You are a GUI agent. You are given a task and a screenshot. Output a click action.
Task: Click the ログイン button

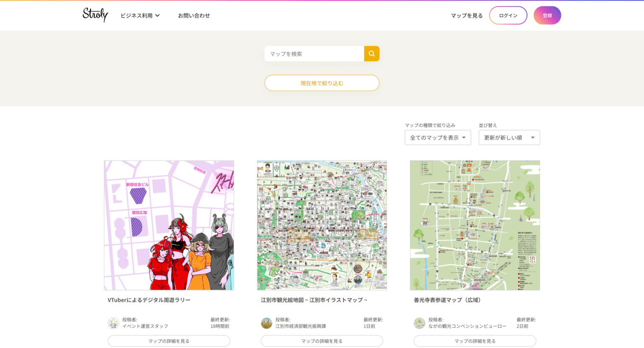(508, 15)
